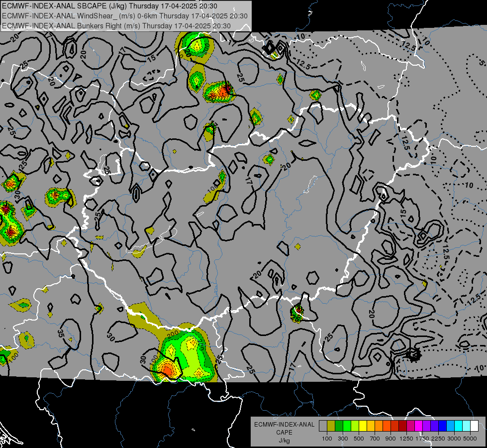487x448 pixels.
Task: Click the J/kg unit label in legend
Action: coord(284,441)
